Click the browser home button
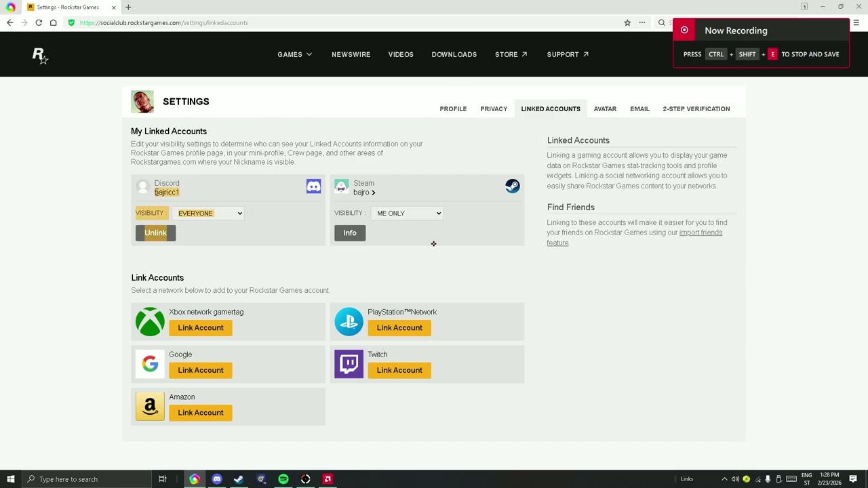The image size is (868, 488). [53, 22]
